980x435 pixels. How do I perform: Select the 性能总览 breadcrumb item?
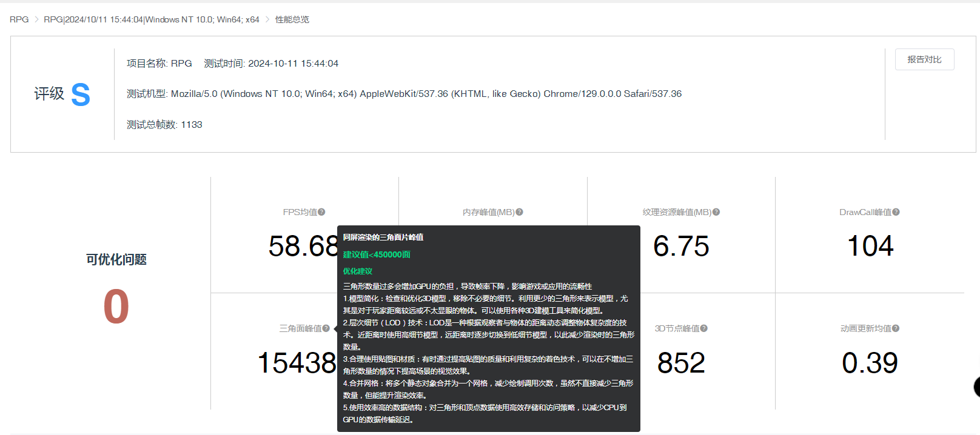click(x=292, y=19)
